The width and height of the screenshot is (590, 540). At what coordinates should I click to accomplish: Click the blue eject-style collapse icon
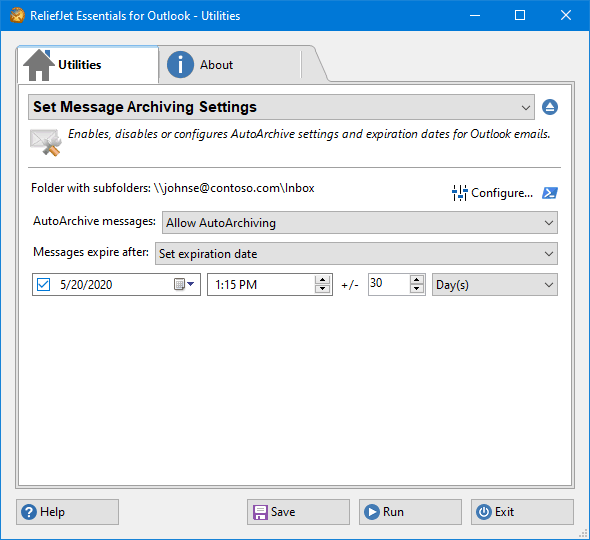coord(550,107)
